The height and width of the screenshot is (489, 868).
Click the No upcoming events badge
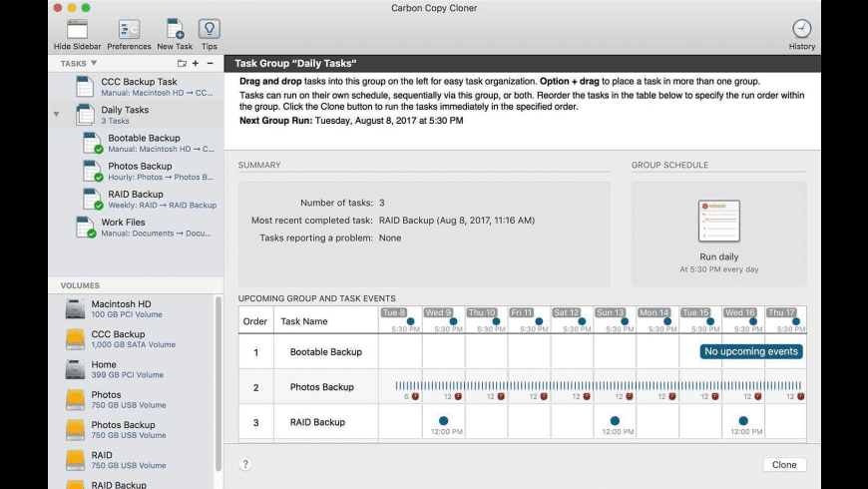tap(751, 351)
